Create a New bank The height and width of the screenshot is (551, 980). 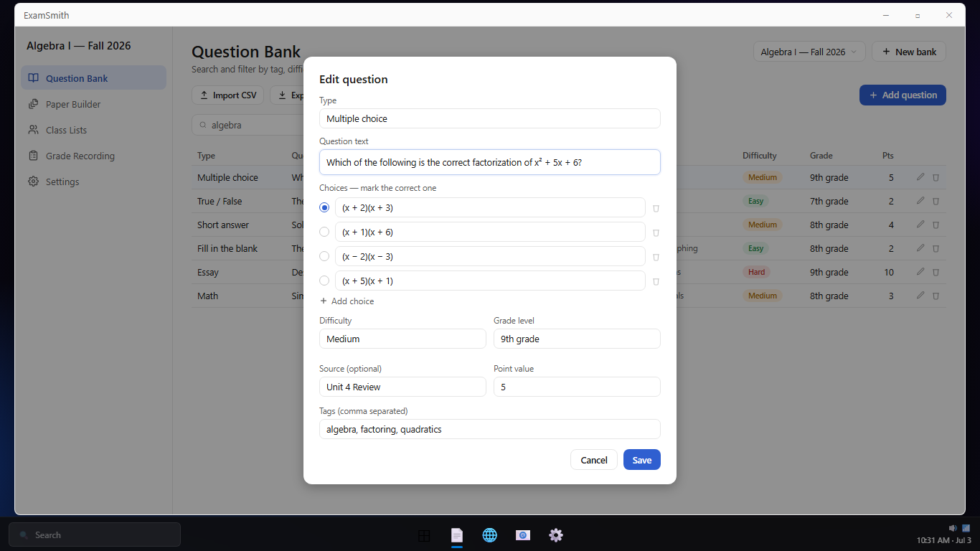[x=909, y=52]
